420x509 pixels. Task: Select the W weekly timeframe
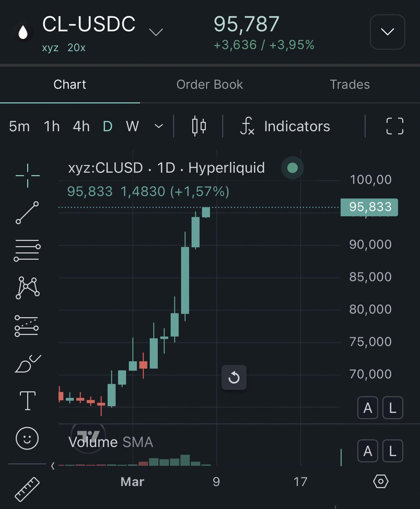(132, 126)
